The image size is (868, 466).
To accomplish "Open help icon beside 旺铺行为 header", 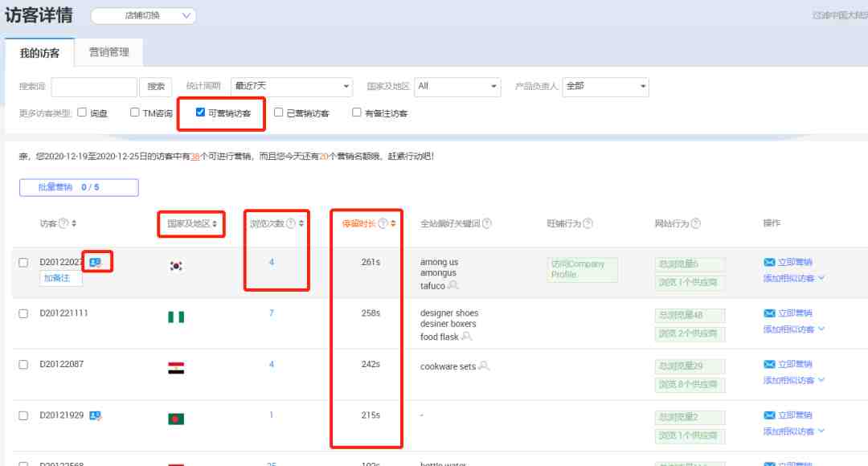I will pyautogui.click(x=588, y=223).
